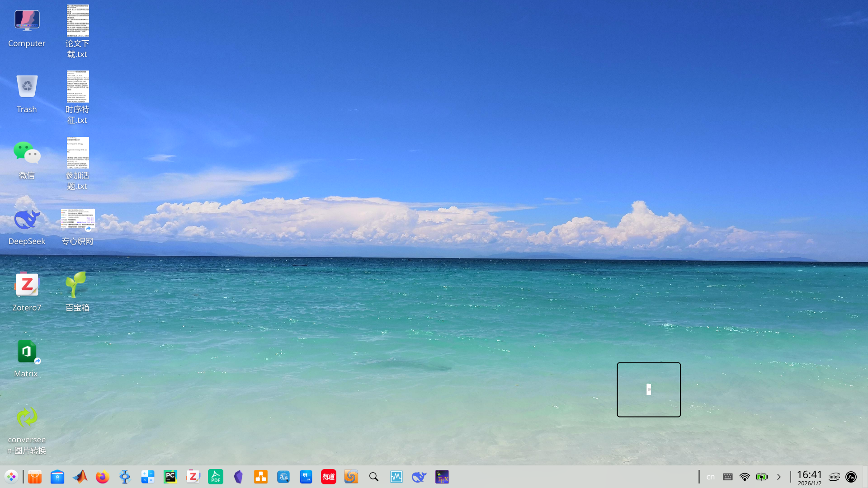Open the round black monitor tray icon
The width and height of the screenshot is (868, 488).
pos(851,477)
